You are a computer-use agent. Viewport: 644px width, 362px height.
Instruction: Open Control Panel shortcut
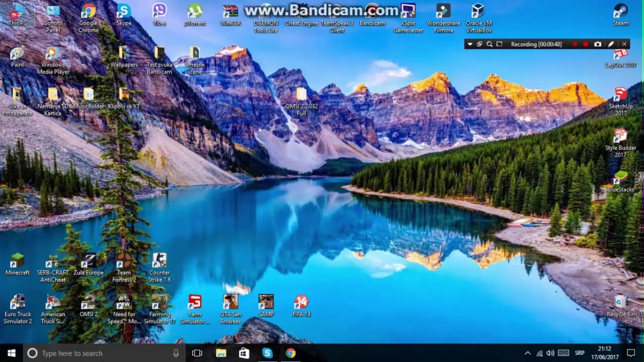53,19
